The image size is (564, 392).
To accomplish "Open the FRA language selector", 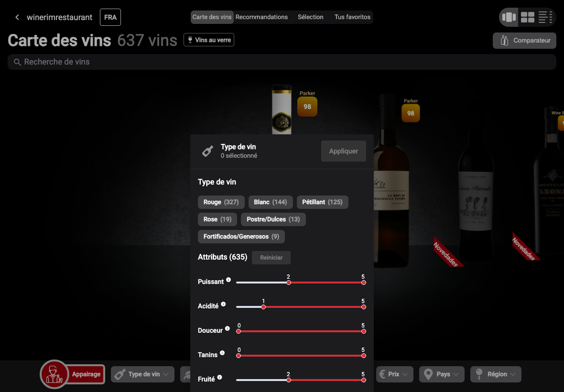I will (x=110, y=17).
